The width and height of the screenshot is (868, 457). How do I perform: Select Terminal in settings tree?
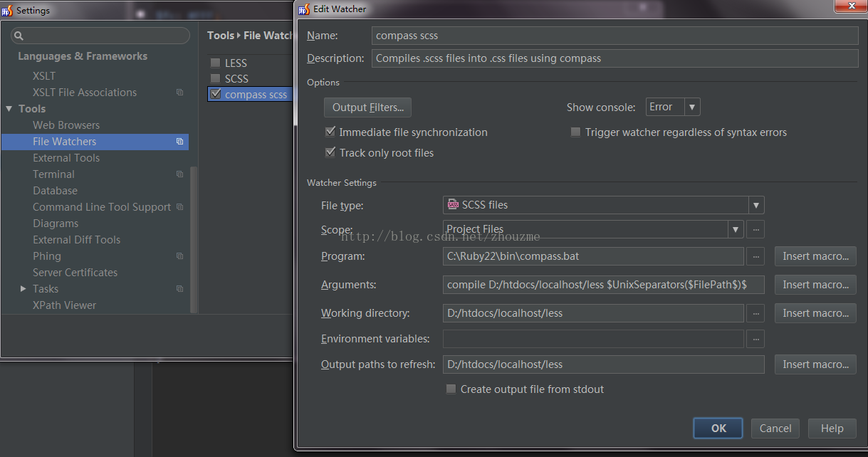[53, 174]
